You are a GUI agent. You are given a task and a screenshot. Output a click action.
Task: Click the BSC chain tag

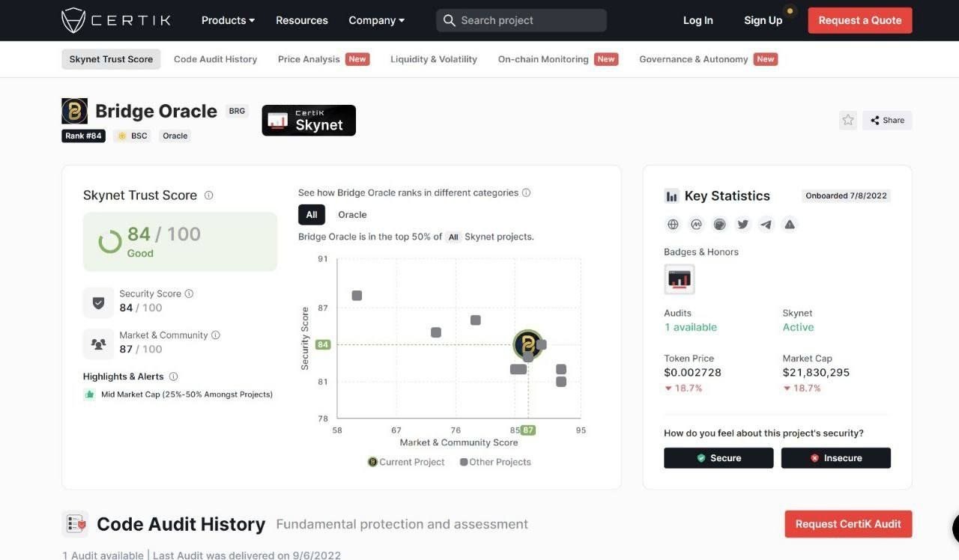point(133,136)
